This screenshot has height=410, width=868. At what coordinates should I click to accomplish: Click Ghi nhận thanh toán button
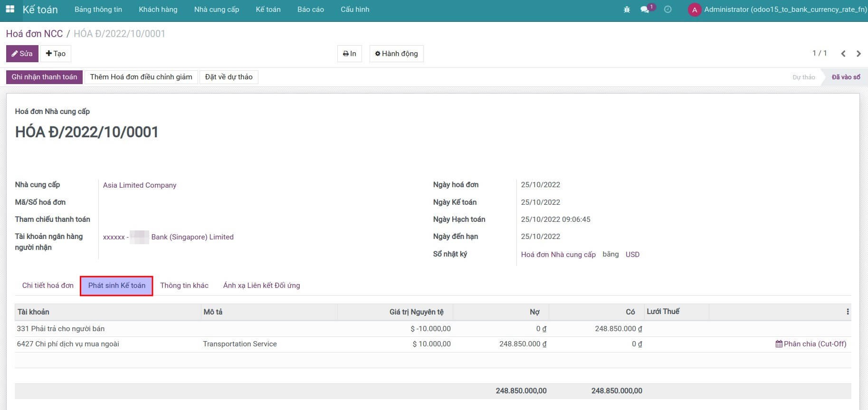coord(44,77)
